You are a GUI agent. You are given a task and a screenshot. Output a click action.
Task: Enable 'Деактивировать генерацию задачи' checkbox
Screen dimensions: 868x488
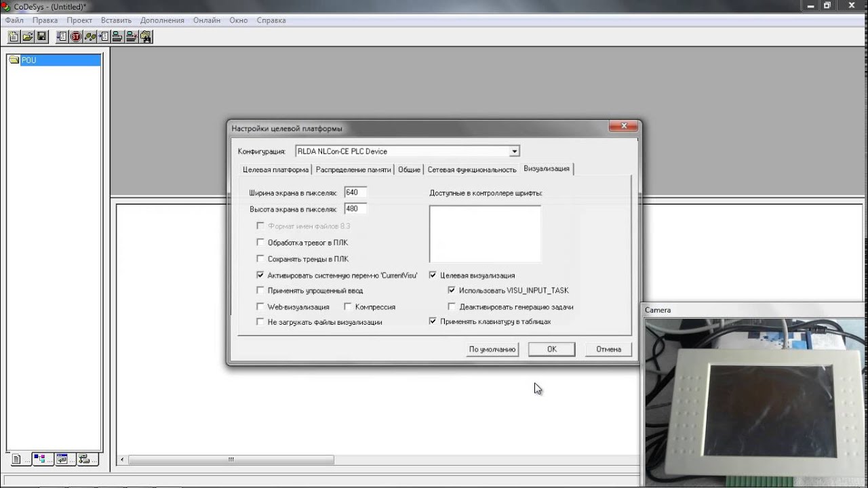point(452,306)
